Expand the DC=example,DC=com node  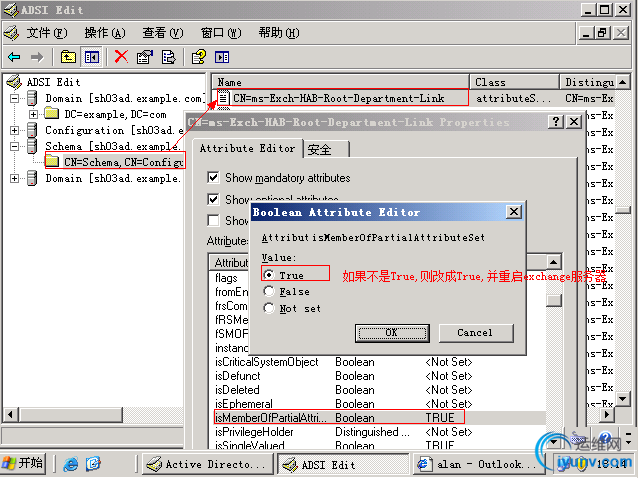[33, 114]
